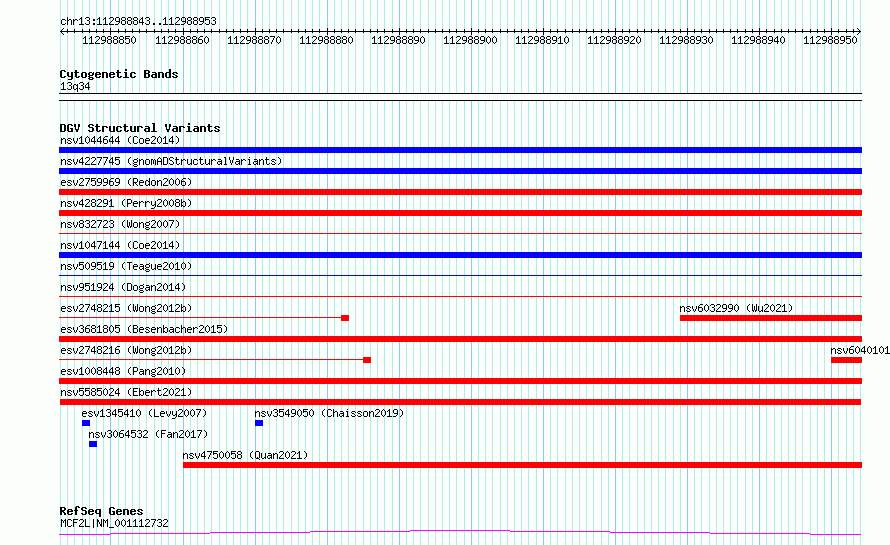Screen dimensions: 890x545
Task: Click the small blue block under esv1345410
Action: tap(86, 423)
